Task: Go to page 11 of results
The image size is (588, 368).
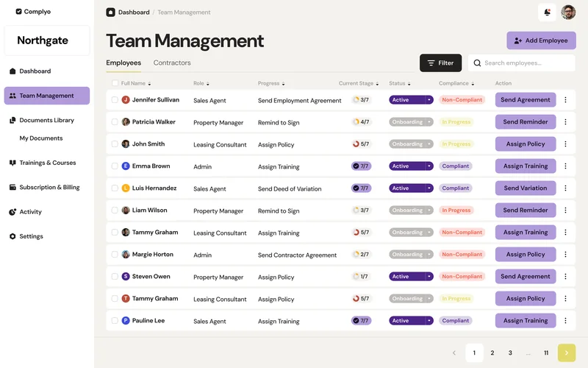Action: click(x=546, y=353)
